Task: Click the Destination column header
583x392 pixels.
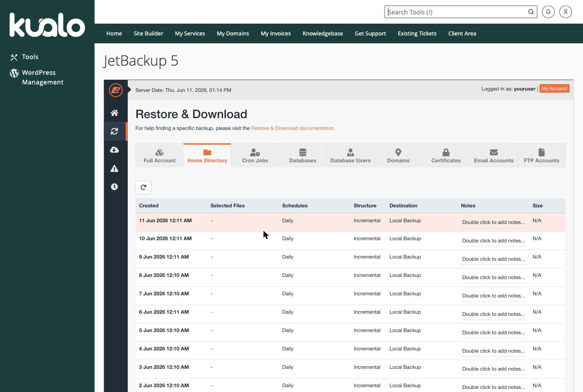Action: click(x=403, y=206)
